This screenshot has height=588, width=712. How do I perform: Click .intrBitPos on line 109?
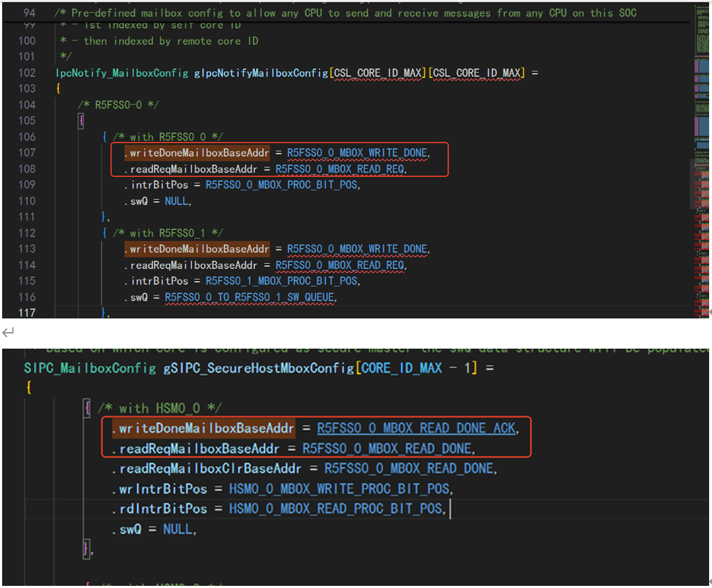pos(156,185)
